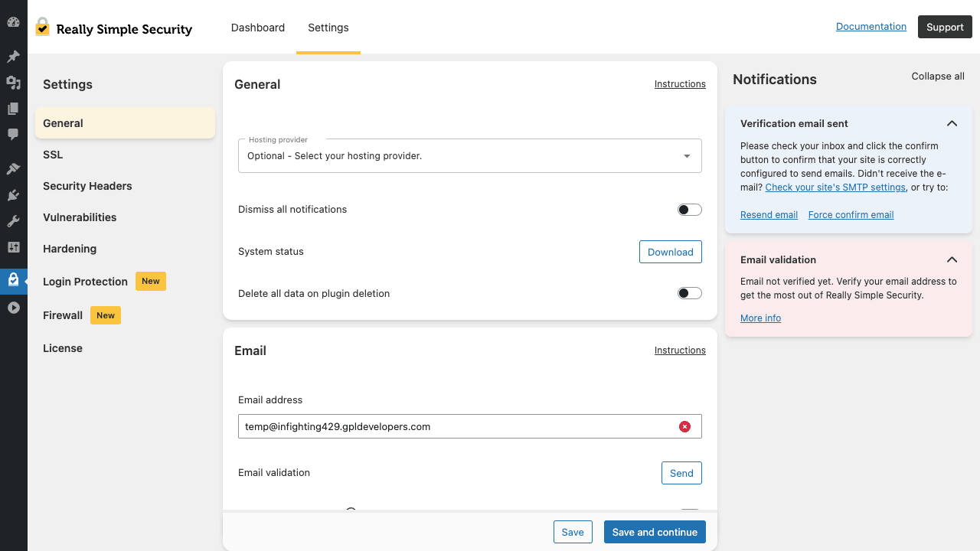Image resolution: width=980 pixels, height=551 pixels.
Task: Click the Really Simple Security logo
Action: pyautogui.click(x=113, y=28)
